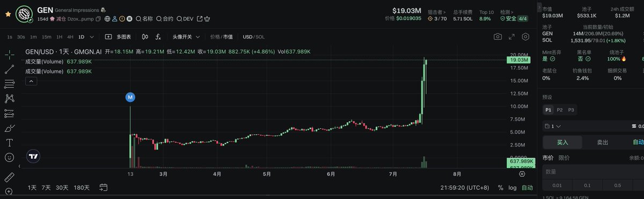Search by 合约 contract
Viewport: 644px width, 199px height.
pos(164,19)
